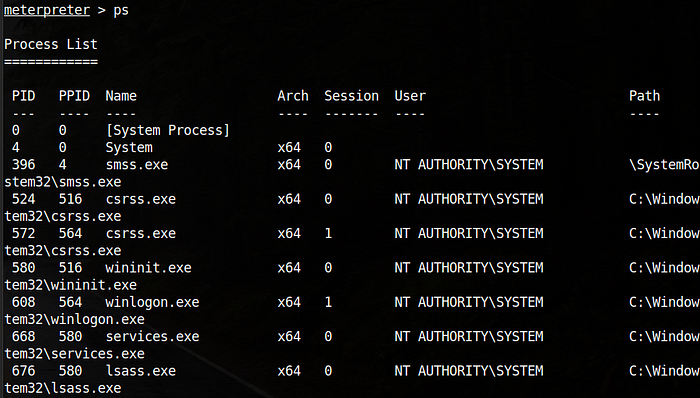700x398 pixels.
Task: Click the wrapped path text 'tem32\services.exe'
Action: tap(74, 354)
